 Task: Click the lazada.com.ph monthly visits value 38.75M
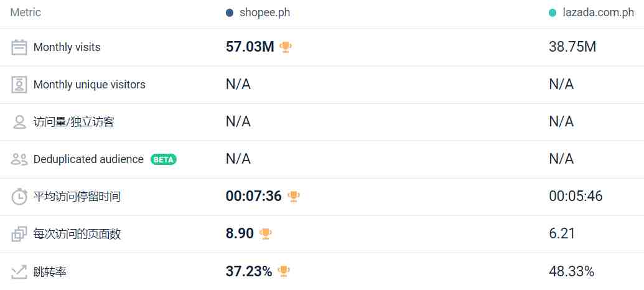coord(572,47)
